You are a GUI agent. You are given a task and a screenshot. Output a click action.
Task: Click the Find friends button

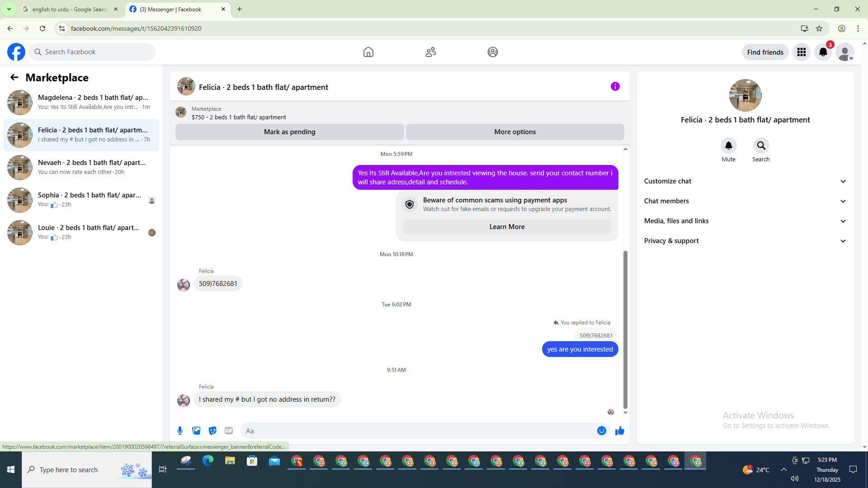tap(765, 52)
